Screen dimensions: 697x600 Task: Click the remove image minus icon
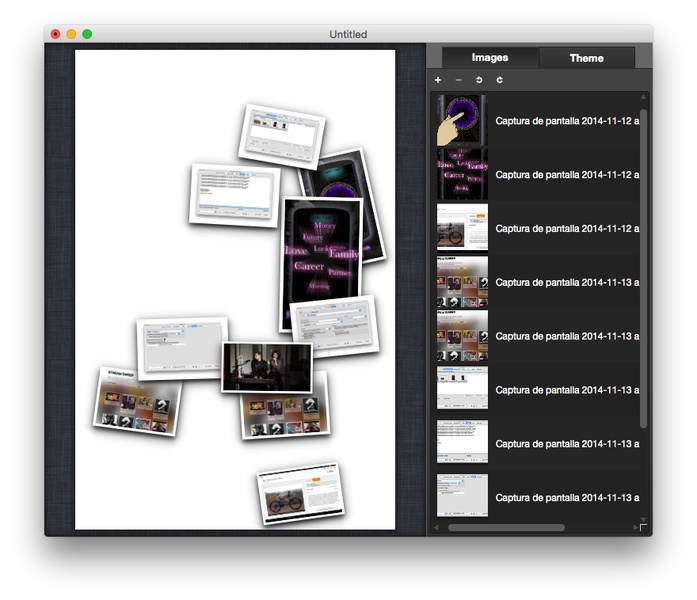458,80
